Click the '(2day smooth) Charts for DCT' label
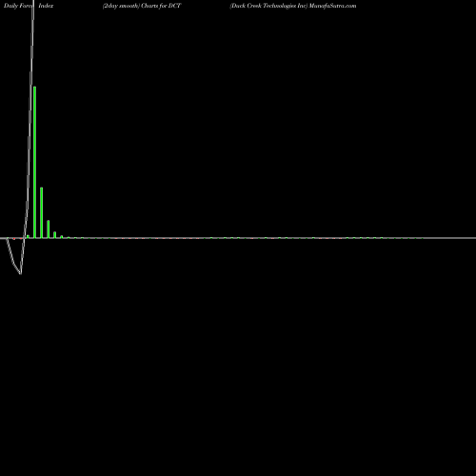This screenshot has height=476, width=476. (142, 6)
